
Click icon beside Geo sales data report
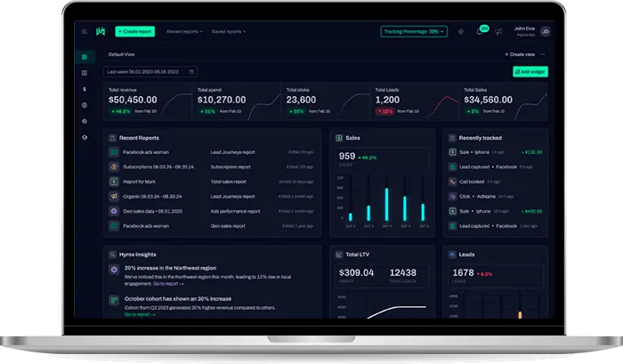(114, 211)
